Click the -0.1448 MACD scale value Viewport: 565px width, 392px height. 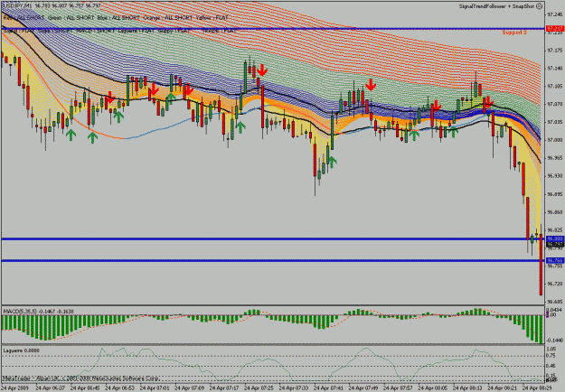tap(554, 341)
